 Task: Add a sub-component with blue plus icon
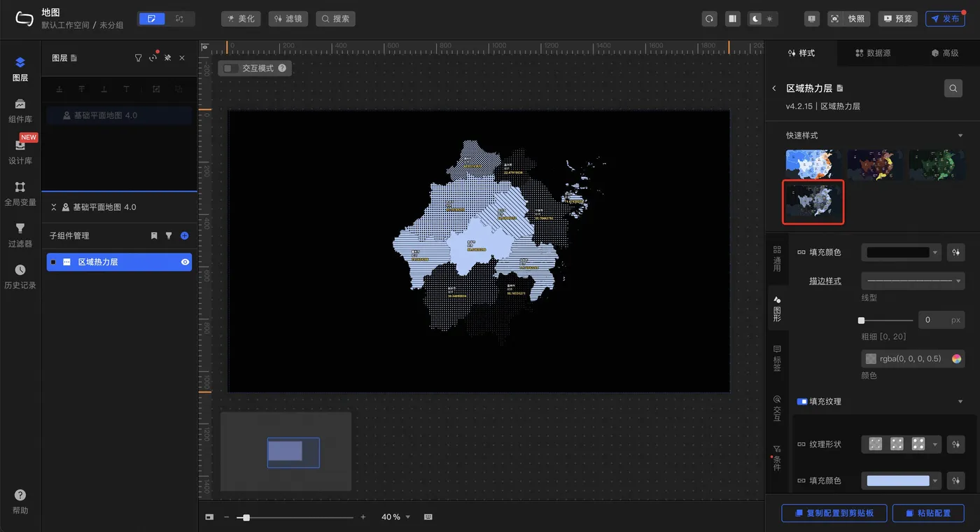click(184, 236)
